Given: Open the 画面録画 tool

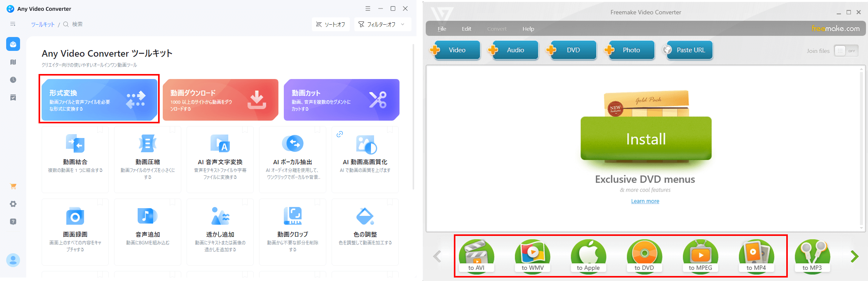Looking at the screenshot, I should tap(75, 232).
